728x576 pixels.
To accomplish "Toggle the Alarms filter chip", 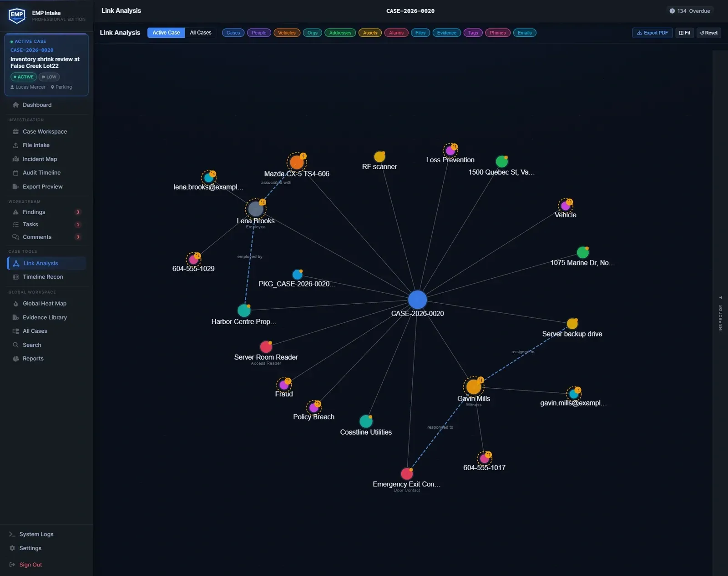I will coord(396,33).
